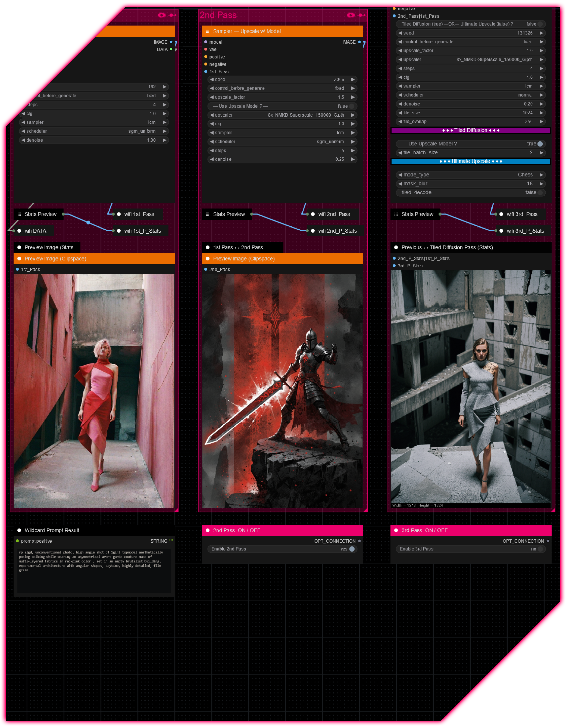This screenshot has width=566, height=728.
Task: Click the mute eye icon on 1st Pass group
Action: tap(162, 15)
